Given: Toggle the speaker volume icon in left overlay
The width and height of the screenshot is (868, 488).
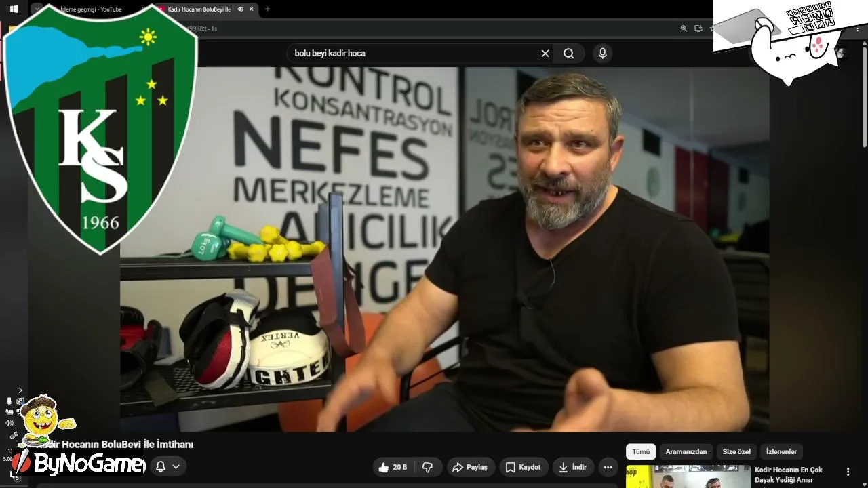Looking at the screenshot, I should pos(9,423).
